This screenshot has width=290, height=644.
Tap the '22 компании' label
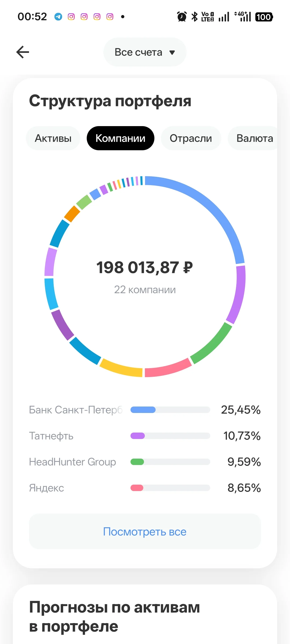145,290
